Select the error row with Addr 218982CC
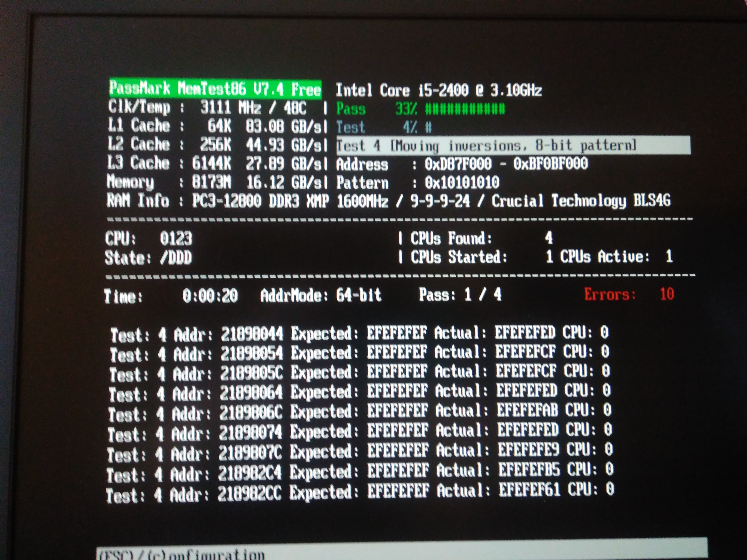This screenshot has width=747, height=560. [360, 492]
